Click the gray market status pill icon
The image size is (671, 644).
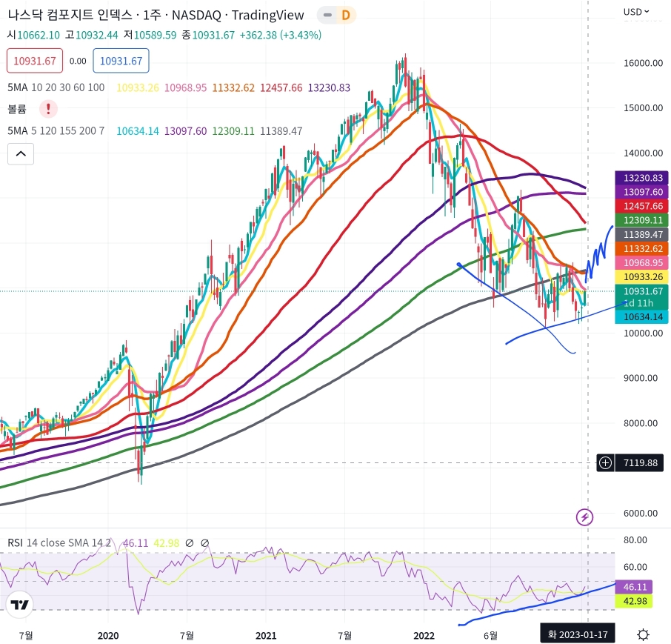coord(327,16)
